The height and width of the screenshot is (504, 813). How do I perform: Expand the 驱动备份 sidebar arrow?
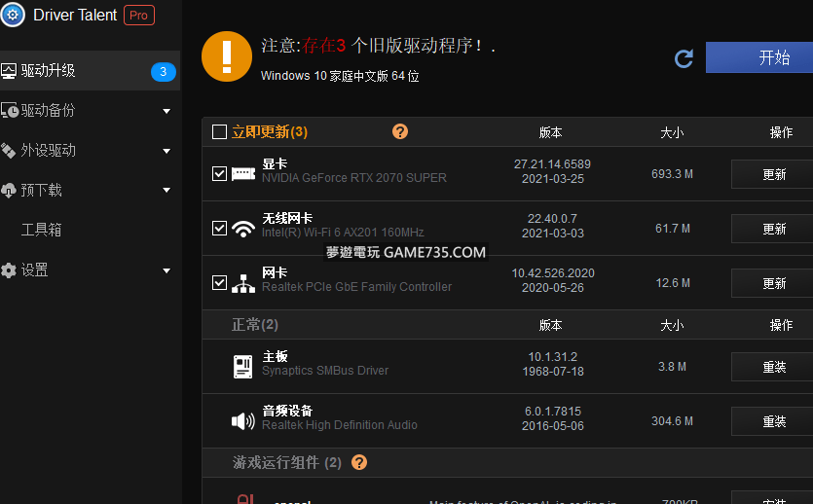[166, 111]
